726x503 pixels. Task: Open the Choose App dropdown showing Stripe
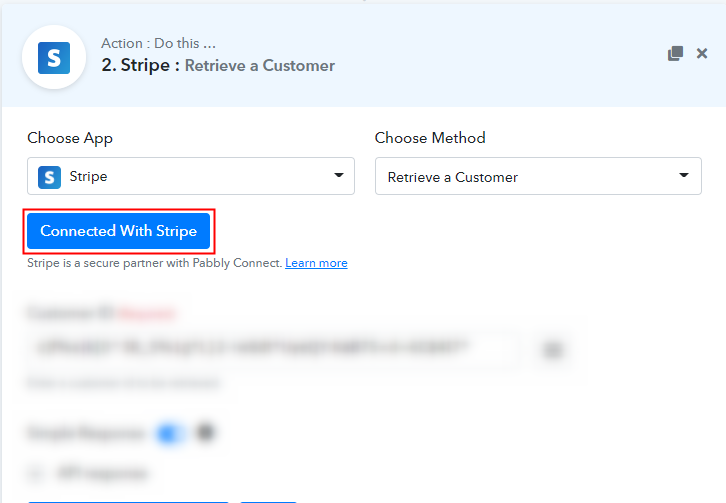tap(191, 176)
